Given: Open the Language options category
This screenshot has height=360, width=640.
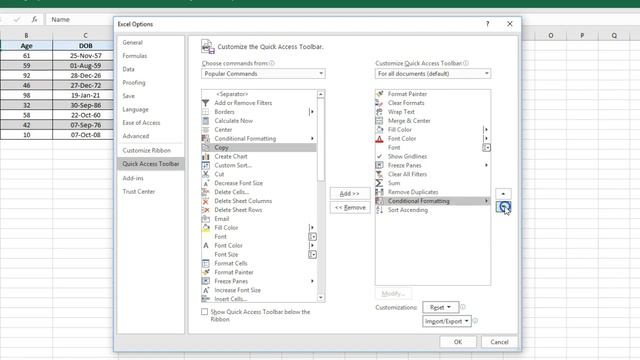Looking at the screenshot, I should click(151, 109).
